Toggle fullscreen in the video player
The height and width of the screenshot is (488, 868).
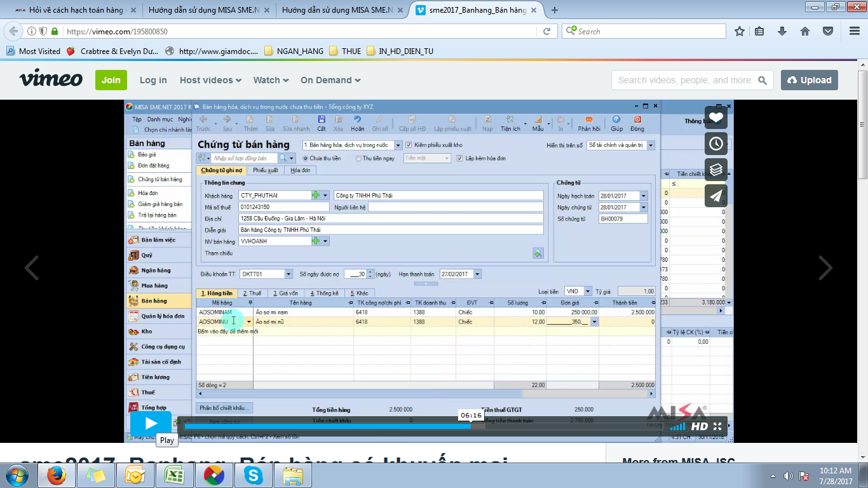(717, 426)
